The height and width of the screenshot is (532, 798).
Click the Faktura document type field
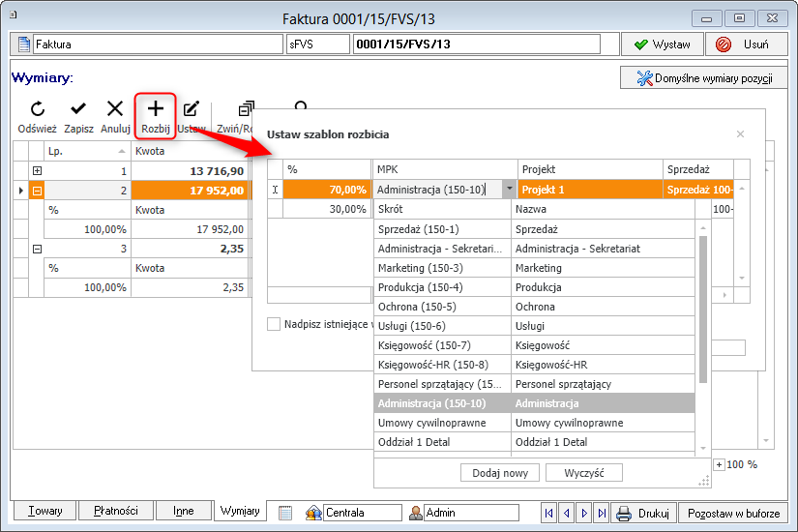(158, 44)
